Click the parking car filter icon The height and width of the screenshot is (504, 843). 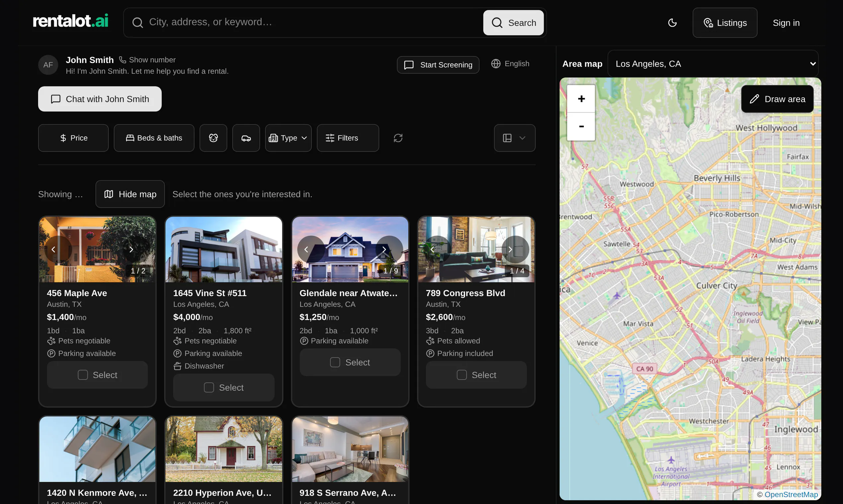246,138
